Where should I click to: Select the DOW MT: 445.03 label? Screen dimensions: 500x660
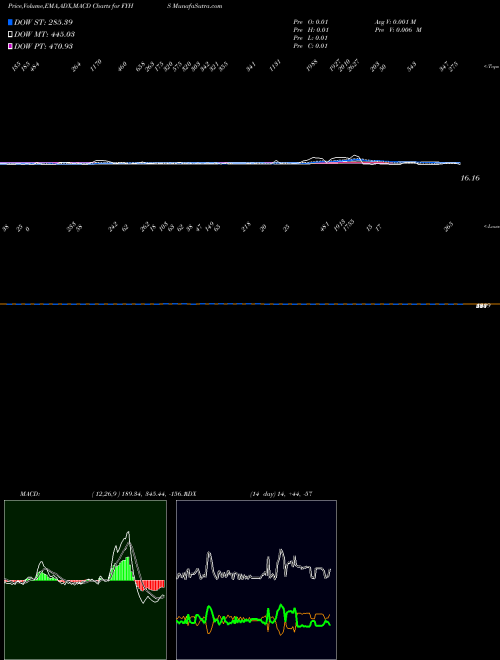pyautogui.click(x=45, y=35)
